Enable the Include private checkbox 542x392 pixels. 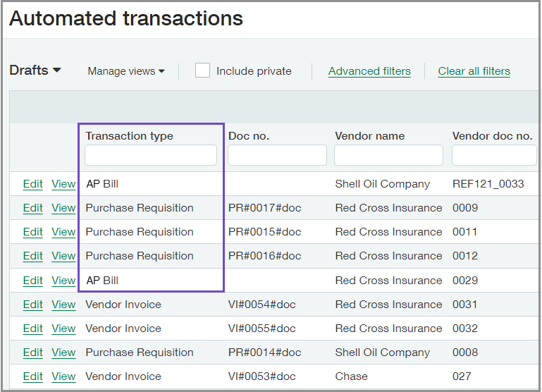tap(202, 71)
